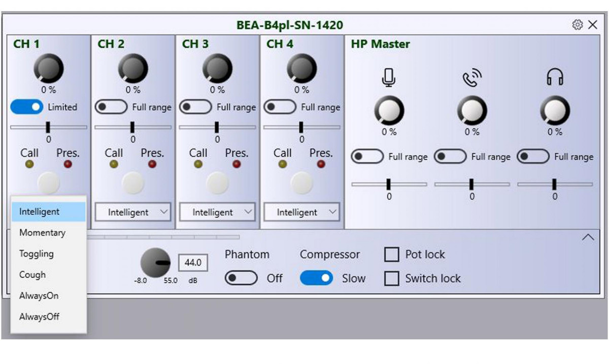The height and width of the screenshot is (364, 609).
Task: Click the HP Master phone call icon
Action: 471,78
